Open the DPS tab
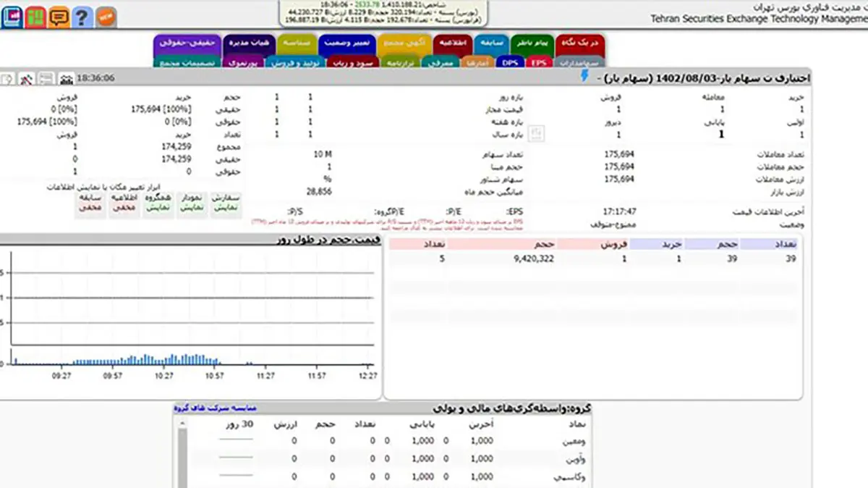This screenshot has height=488, width=868. (511, 63)
